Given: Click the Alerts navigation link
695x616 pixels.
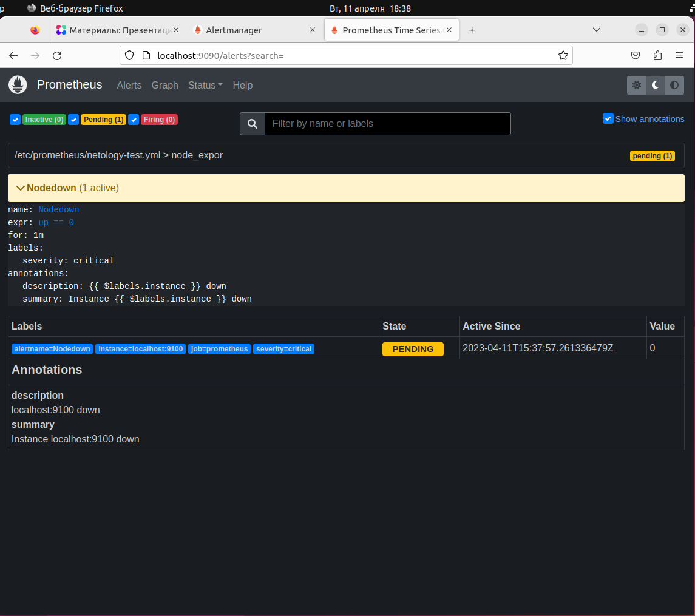Looking at the screenshot, I should [x=129, y=85].
